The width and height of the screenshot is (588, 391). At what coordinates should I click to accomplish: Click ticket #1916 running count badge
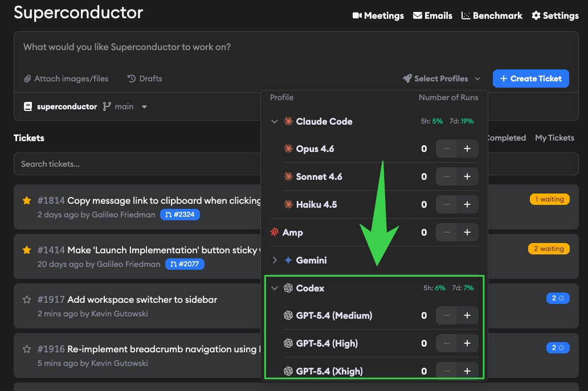(558, 348)
